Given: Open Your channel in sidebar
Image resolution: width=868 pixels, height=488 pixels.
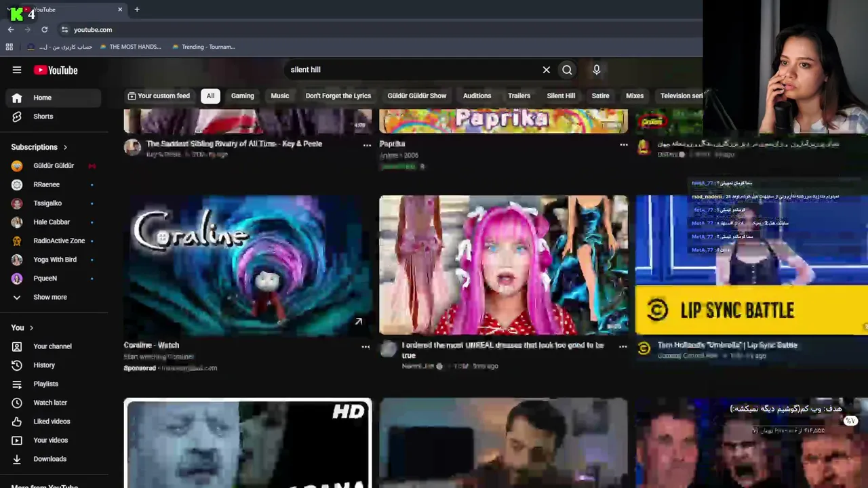Looking at the screenshot, I should pyautogui.click(x=54, y=346).
